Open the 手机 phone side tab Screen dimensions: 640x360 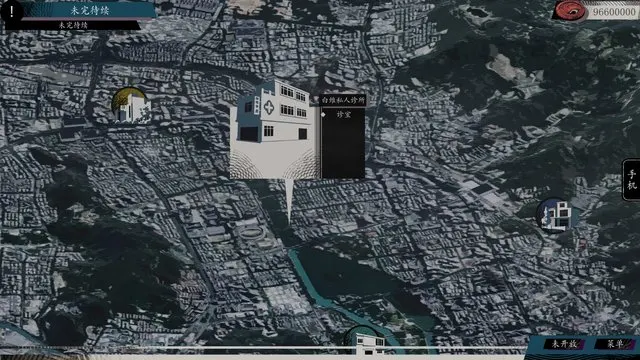pos(631,180)
